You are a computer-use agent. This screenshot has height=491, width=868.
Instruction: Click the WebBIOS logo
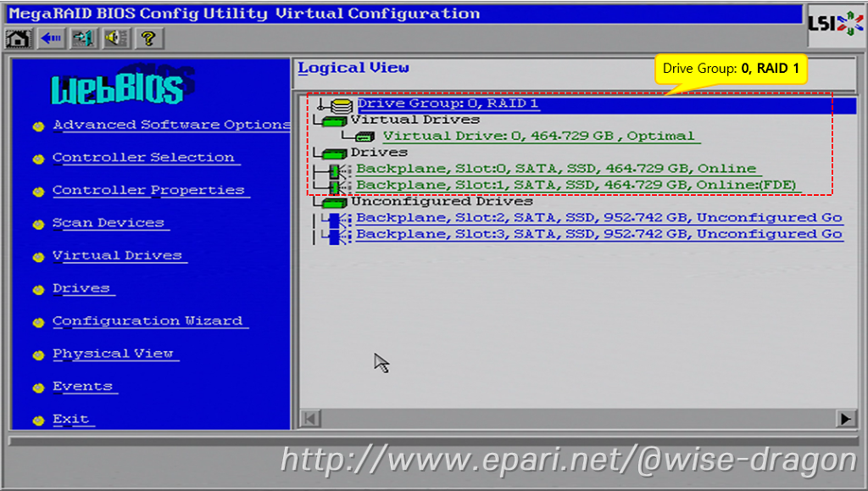pos(121,87)
